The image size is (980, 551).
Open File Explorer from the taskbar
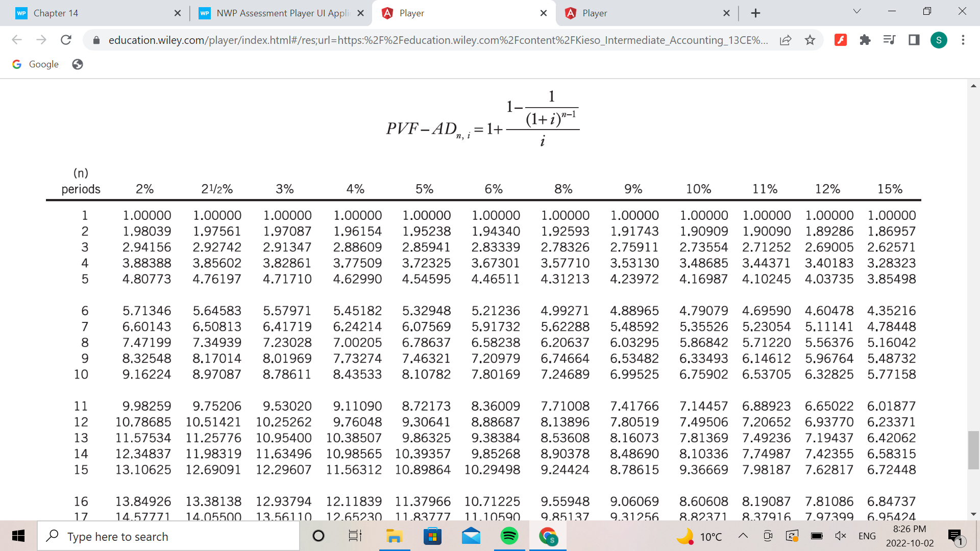point(394,536)
